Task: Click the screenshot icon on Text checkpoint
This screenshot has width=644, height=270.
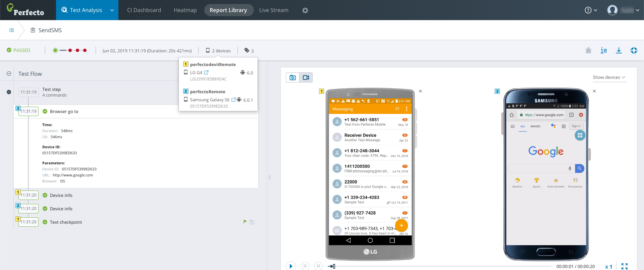Action: 252,222
